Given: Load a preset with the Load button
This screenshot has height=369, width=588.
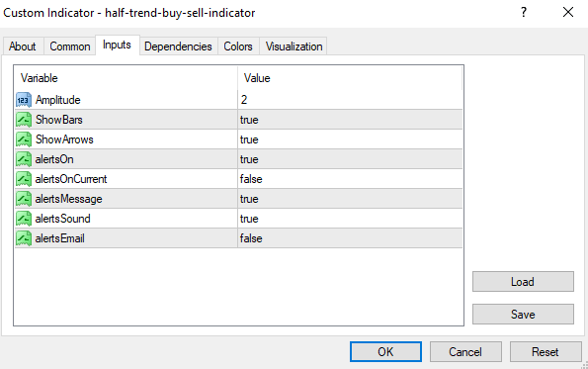Looking at the screenshot, I should click(523, 282).
